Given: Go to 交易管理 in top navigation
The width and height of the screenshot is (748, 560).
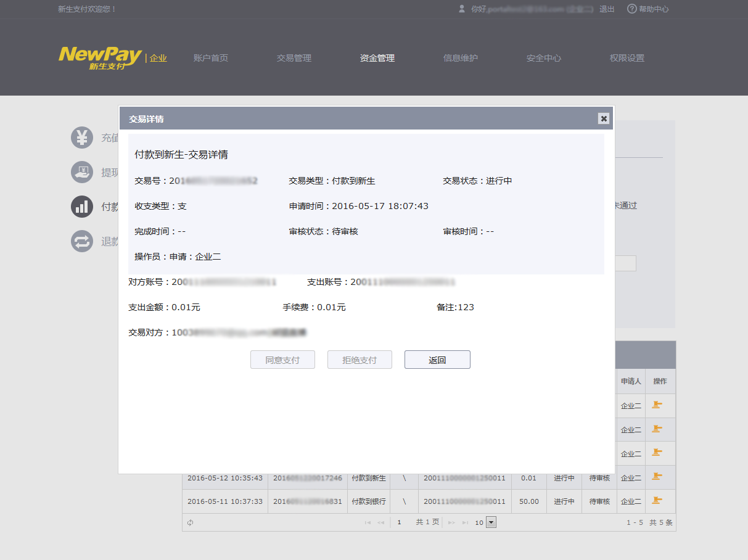Looking at the screenshot, I should coord(294,58).
